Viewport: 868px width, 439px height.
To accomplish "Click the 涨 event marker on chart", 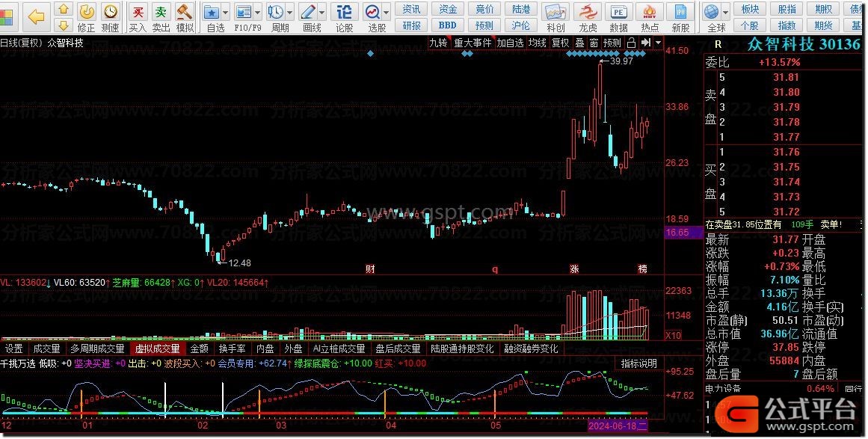I will coord(574,269).
